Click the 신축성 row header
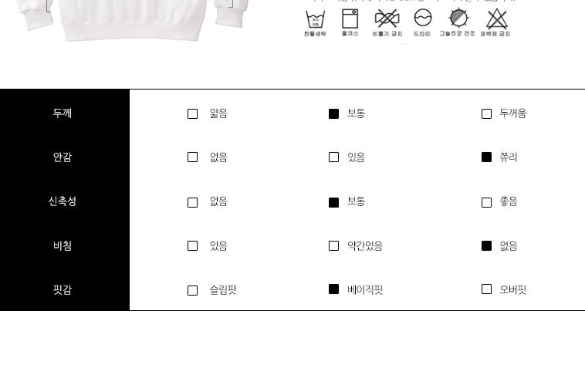The width and height of the screenshot is (585, 392). coord(63,201)
